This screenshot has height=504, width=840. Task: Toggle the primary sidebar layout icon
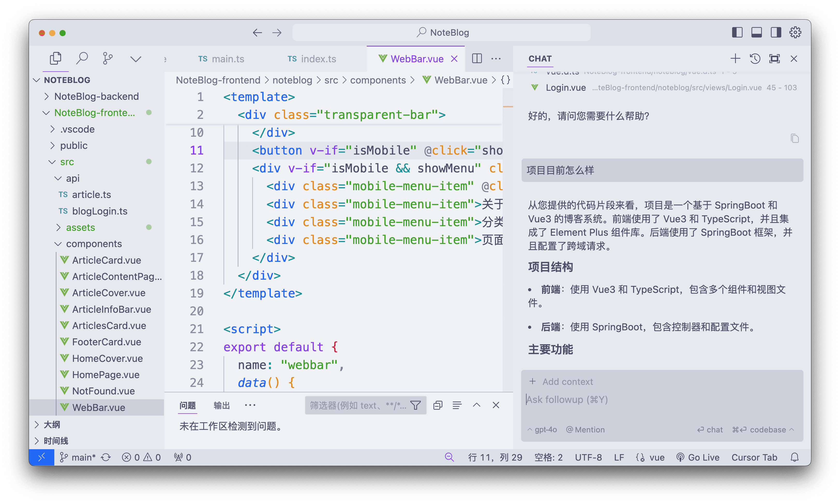[x=737, y=33]
